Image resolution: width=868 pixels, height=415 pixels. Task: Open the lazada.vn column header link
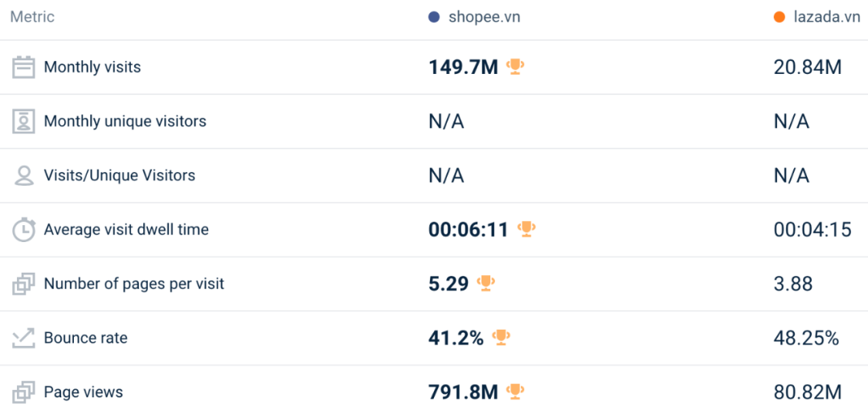pos(826,17)
